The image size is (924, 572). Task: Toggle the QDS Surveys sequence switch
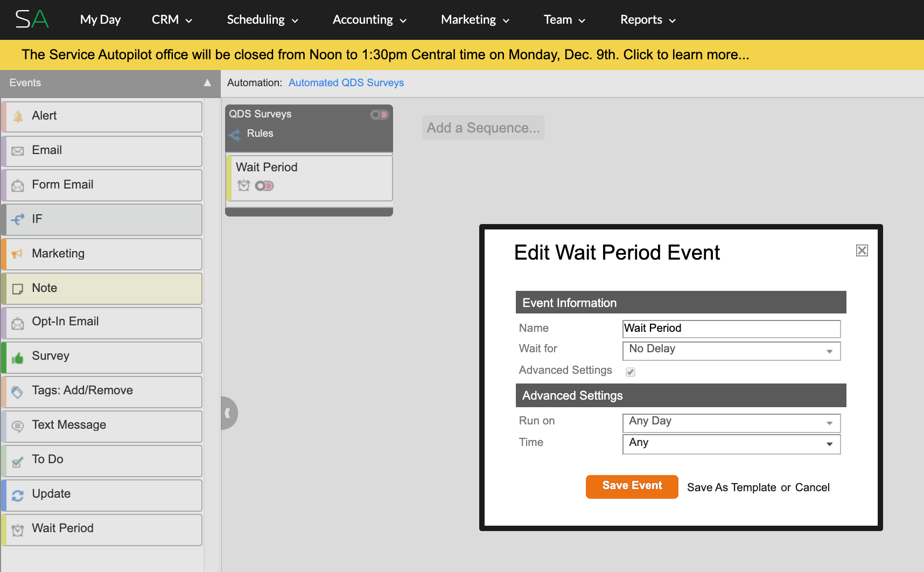coord(379,115)
